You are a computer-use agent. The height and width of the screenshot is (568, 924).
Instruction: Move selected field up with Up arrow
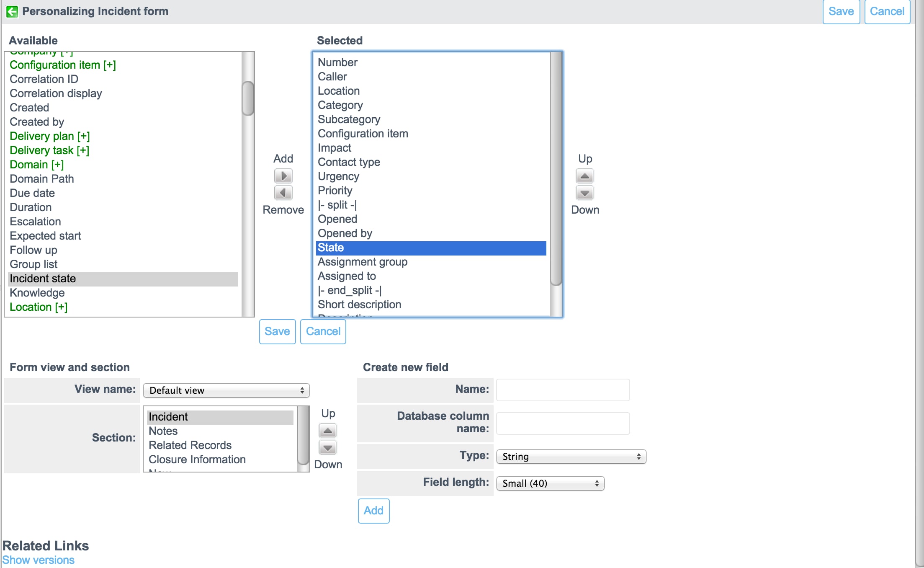click(584, 176)
